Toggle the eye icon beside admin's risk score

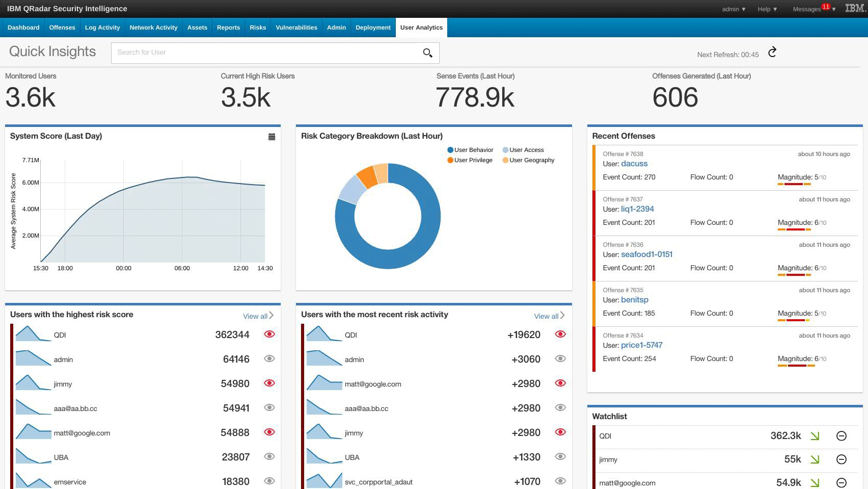pos(269,359)
